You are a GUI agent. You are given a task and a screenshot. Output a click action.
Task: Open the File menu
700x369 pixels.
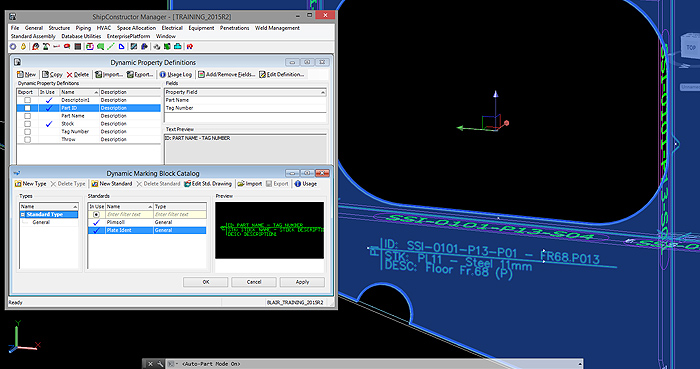pyautogui.click(x=15, y=28)
